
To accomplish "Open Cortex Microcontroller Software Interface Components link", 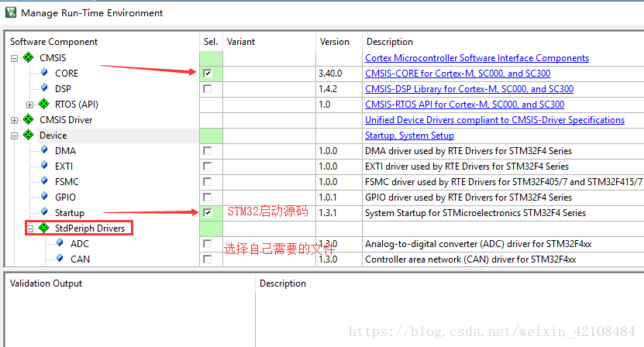I will (477, 58).
